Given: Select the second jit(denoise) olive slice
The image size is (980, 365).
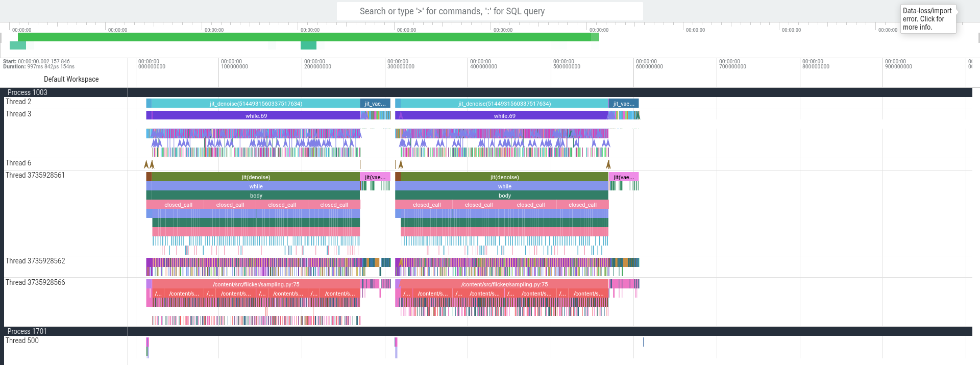Looking at the screenshot, I should point(504,177).
